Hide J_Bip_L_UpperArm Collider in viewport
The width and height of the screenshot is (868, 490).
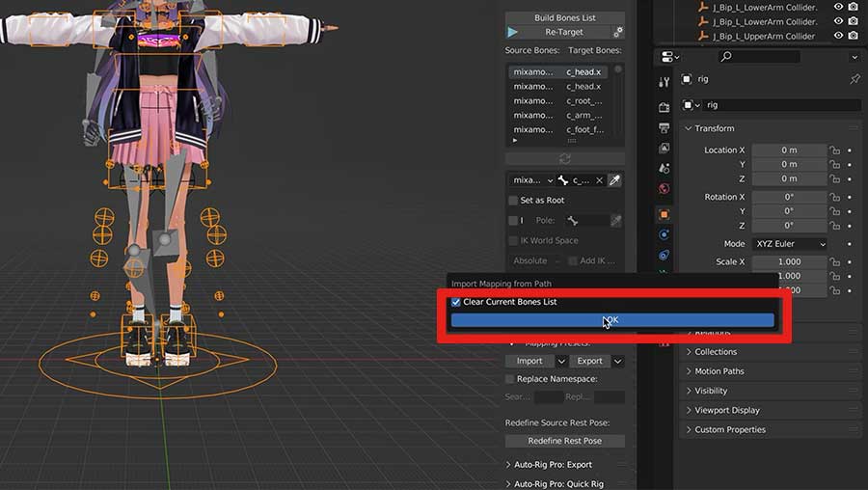(839, 36)
